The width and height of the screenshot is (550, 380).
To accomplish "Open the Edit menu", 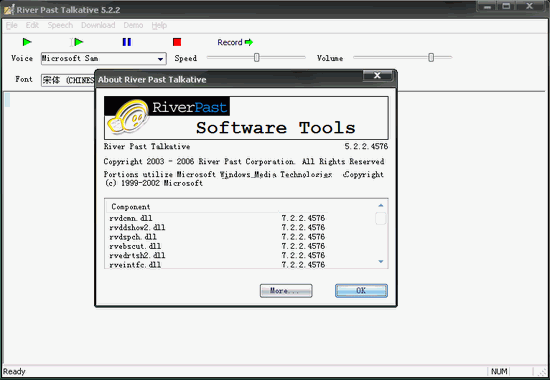I will pyautogui.click(x=32, y=25).
